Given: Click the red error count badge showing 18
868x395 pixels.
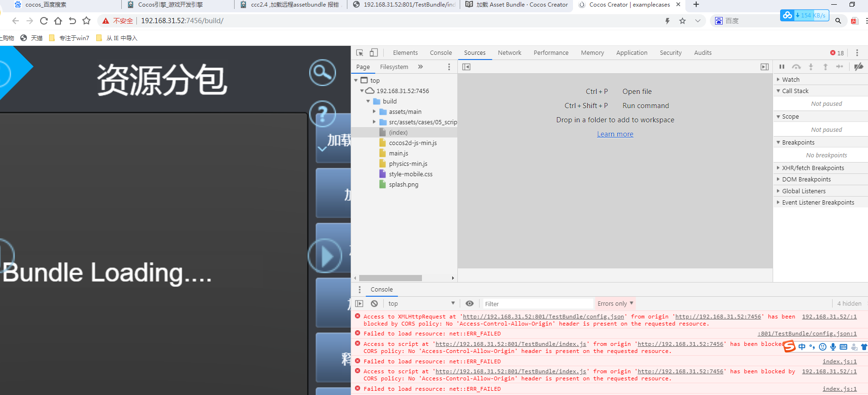Looking at the screenshot, I should tap(837, 53).
